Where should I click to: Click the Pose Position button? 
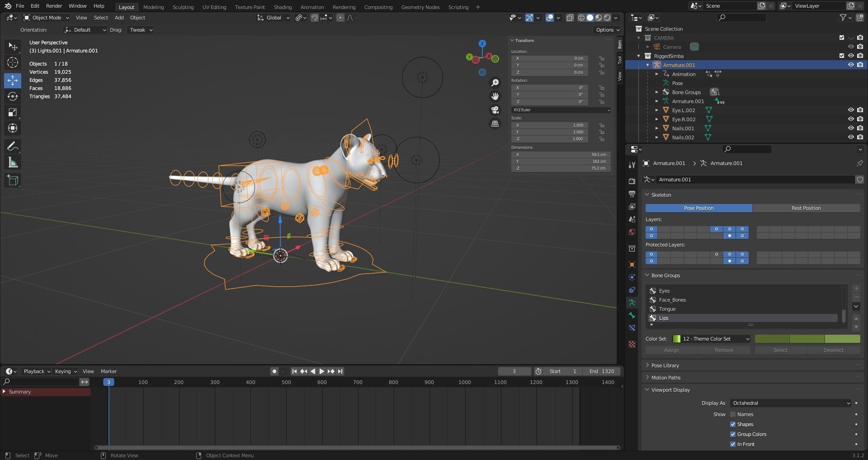point(698,208)
